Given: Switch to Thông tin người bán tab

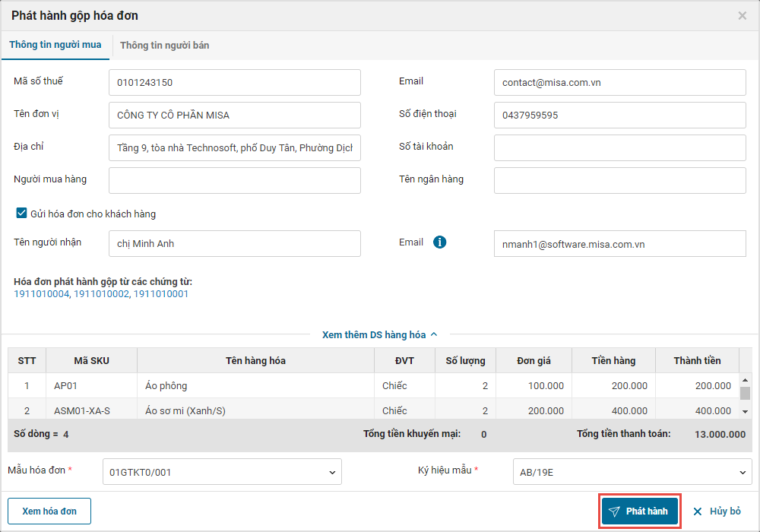Looking at the screenshot, I should [x=165, y=46].
